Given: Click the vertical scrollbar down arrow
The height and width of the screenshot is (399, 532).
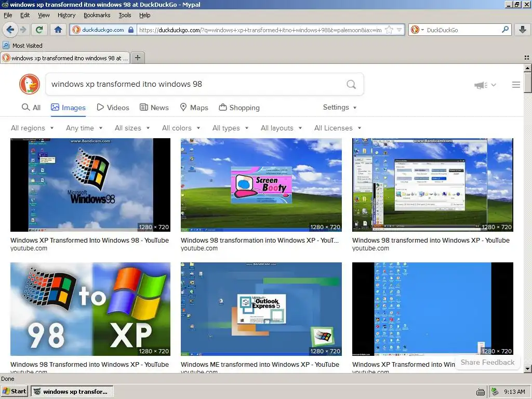Looking at the screenshot, I should pos(528,368).
